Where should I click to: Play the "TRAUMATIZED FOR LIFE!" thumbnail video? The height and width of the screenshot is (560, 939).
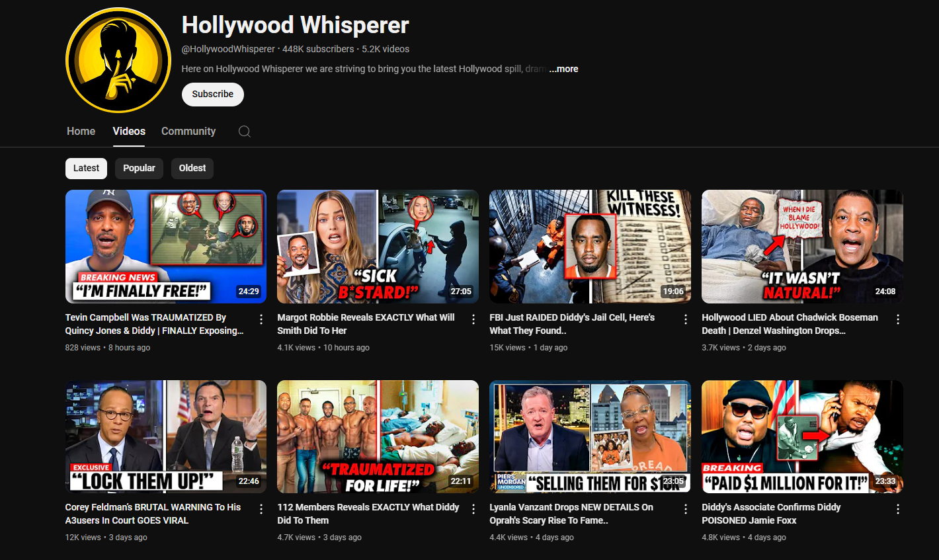(378, 436)
